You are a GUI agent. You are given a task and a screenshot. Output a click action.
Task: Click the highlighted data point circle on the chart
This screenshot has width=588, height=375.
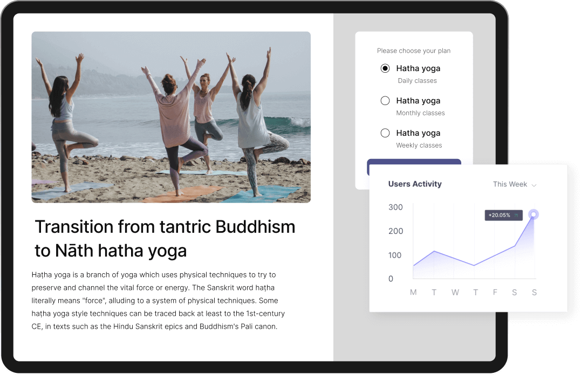point(534,214)
